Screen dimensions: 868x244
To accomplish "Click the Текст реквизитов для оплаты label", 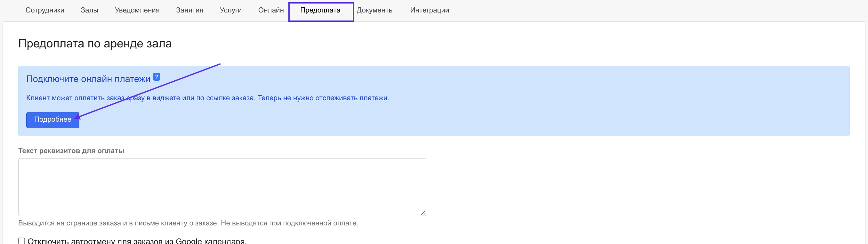I will [71, 150].
